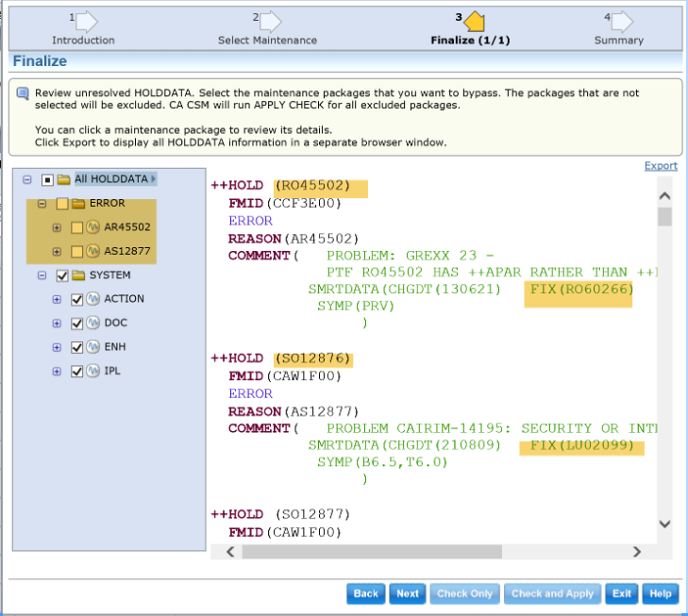Click the IPL hold type icon
Screen dimensions: 688x616
click(93, 372)
